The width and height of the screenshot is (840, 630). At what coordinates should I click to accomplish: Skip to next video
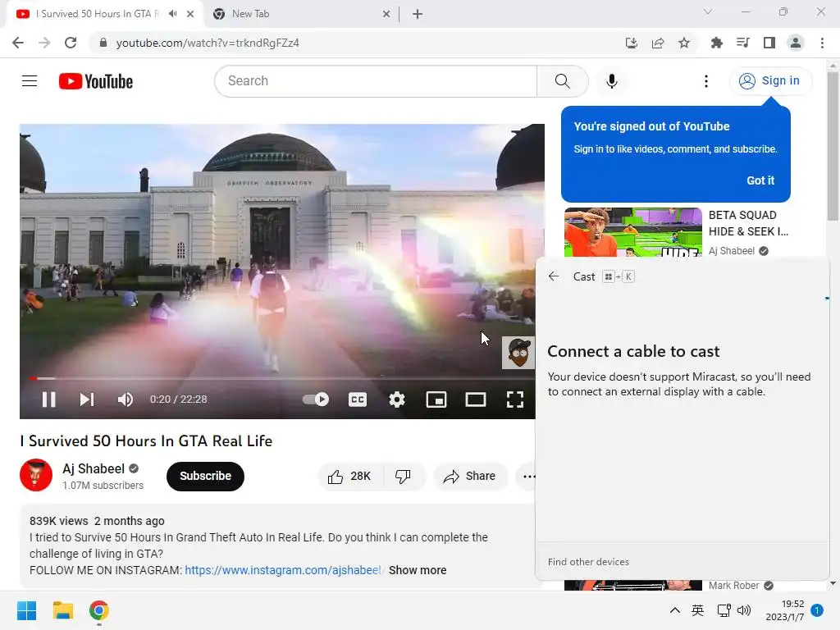pos(87,399)
